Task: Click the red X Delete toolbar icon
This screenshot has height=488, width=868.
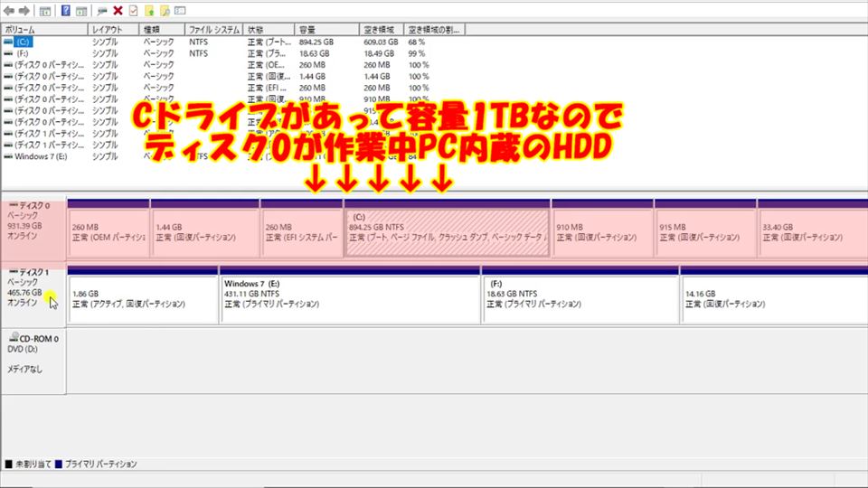Action: [118, 11]
